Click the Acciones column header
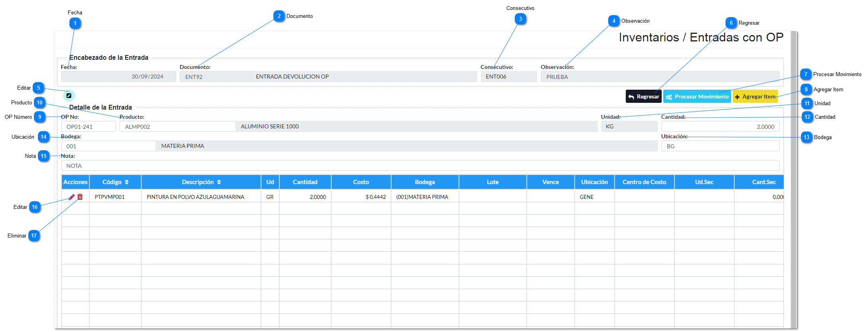This screenshot has width=868, height=332. point(75,182)
